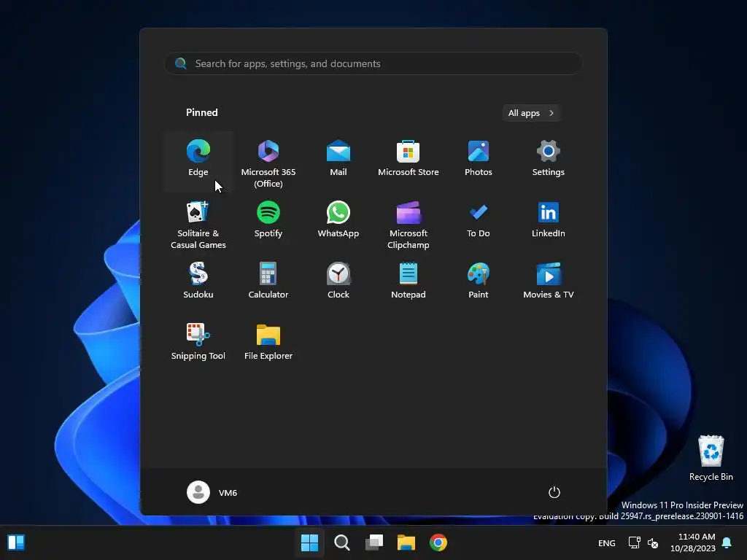Click the Windows Start button on taskbar

[309, 542]
